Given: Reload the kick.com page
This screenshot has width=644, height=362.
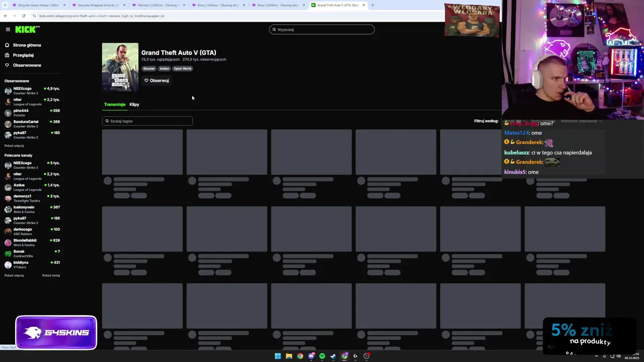Looking at the screenshot, I should [24, 16].
